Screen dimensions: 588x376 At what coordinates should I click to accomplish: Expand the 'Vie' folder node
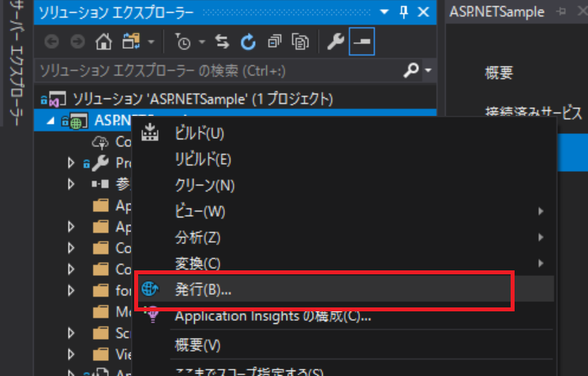click(70, 354)
